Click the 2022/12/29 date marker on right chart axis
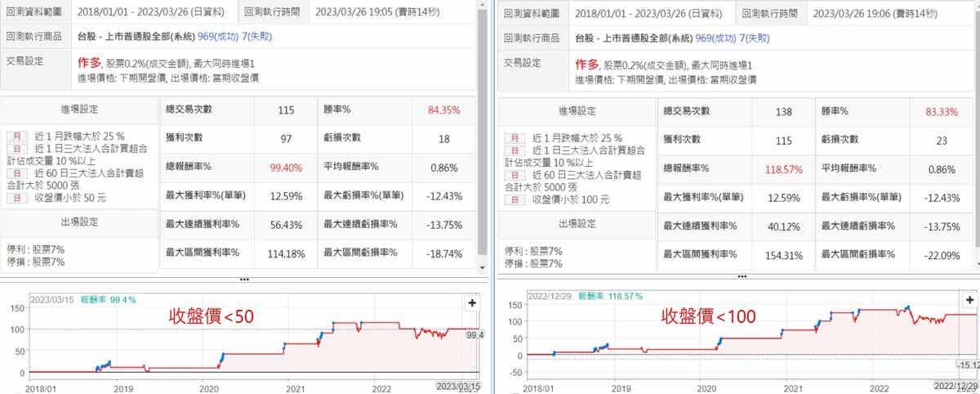The width and height of the screenshot is (980, 394). [956, 386]
